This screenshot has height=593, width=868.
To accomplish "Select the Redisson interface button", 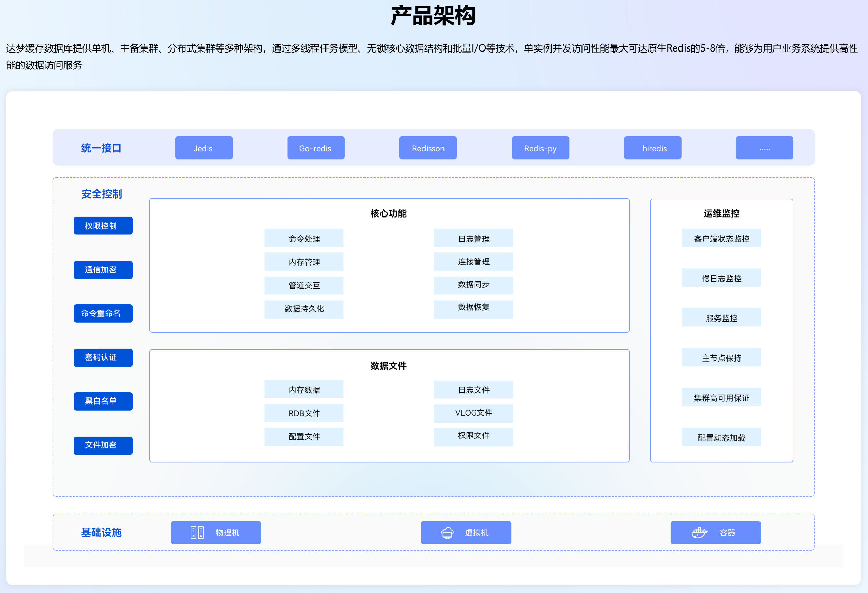I will click(x=428, y=148).
